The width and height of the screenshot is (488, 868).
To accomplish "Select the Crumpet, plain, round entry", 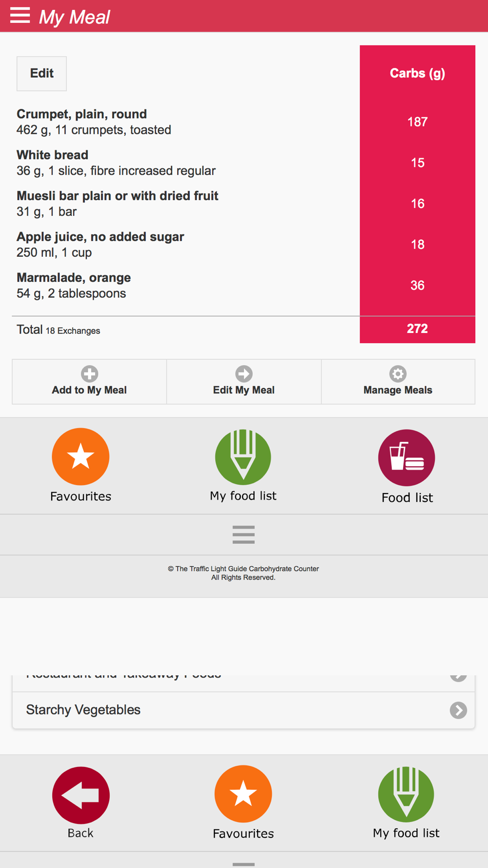I will click(185, 122).
